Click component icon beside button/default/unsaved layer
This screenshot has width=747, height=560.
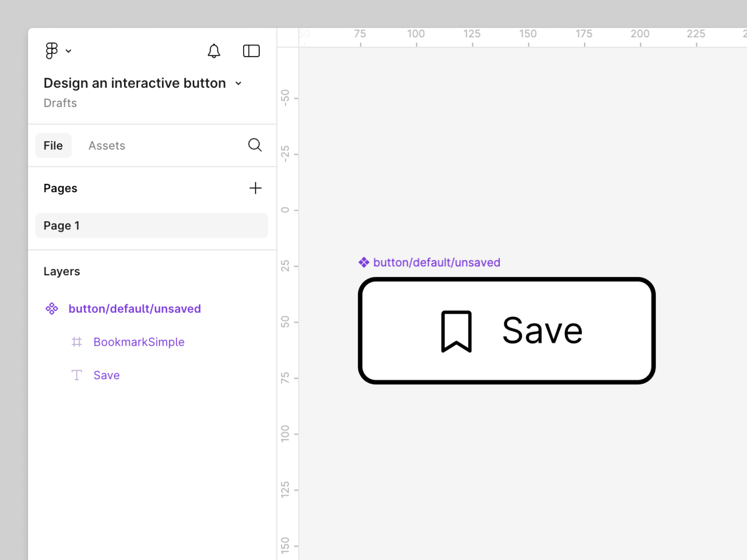point(52,309)
